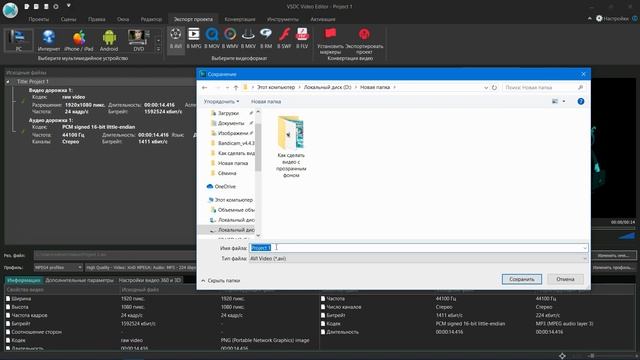Image resolution: width=640 pixels, height=360 pixels.
Task: Open the view layout icon in save dialog
Action: tap(555, 101)
